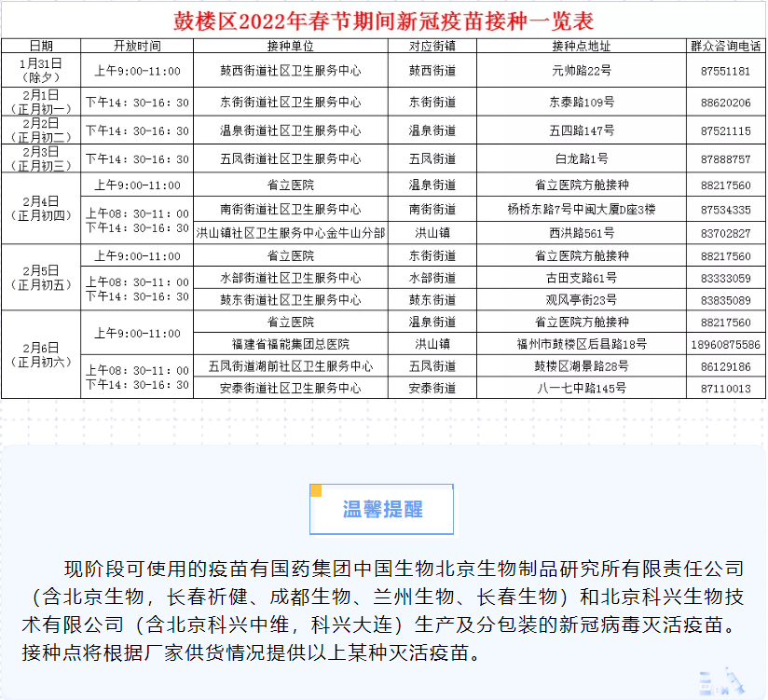Select 下午14:30-16:30 in the 2月1日 row
The width and height of the screenshot is (768, 700).
click(137, 103)
